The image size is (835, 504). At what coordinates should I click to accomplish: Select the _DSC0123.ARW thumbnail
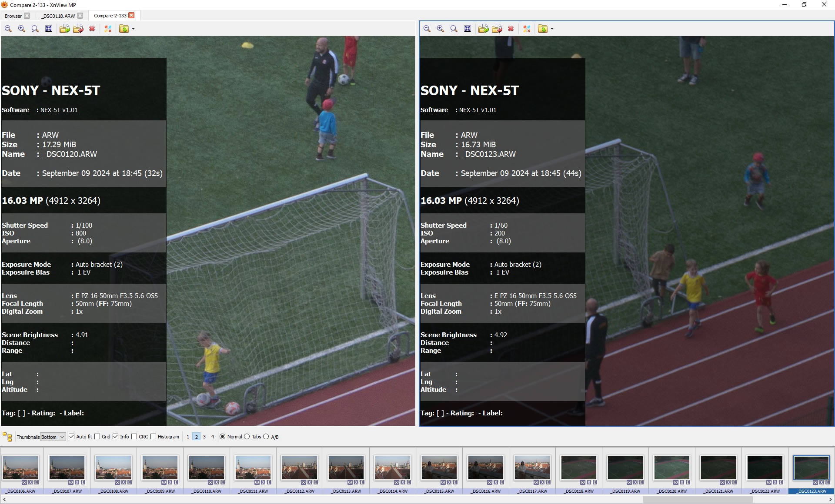[812, 468]
